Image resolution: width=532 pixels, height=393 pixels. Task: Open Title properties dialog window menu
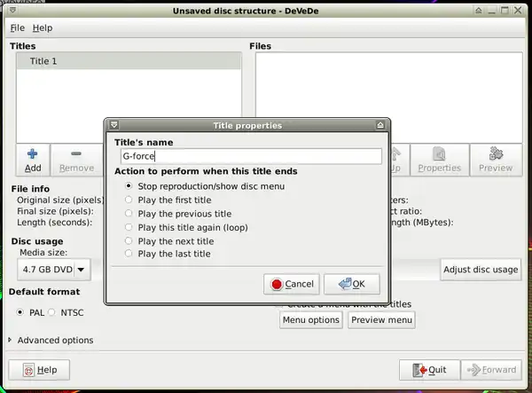click(113, 125)
